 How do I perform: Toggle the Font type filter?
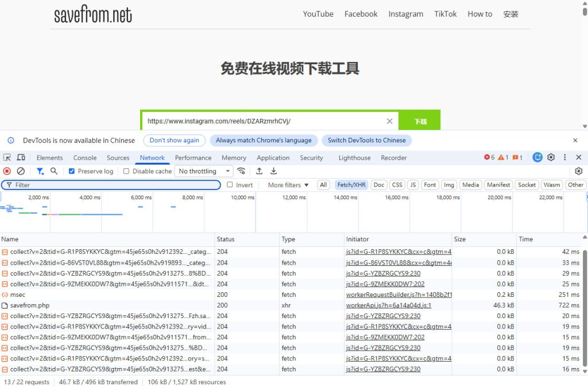430,185
